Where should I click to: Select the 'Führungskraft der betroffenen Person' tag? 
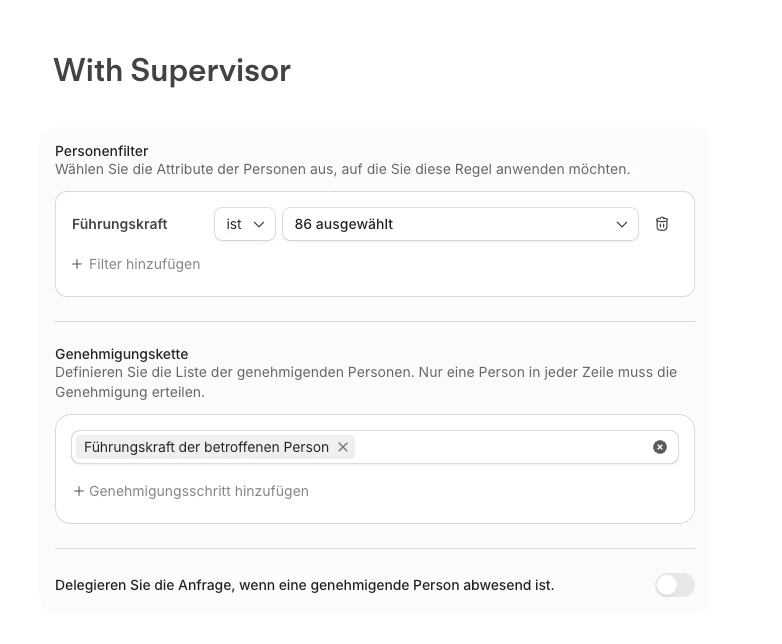[206, 447]
